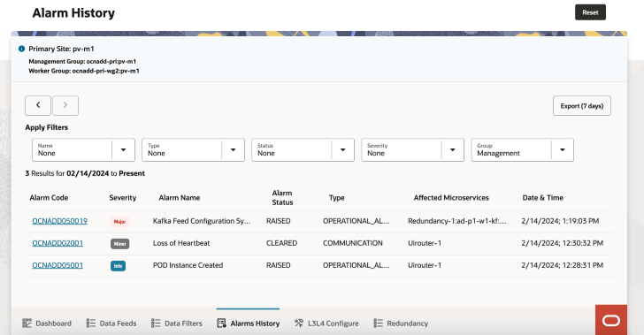The height and width of the screenshot is (335, 644).
Task: Click the CLEARED status cell
Action: (x=281, y=243)
